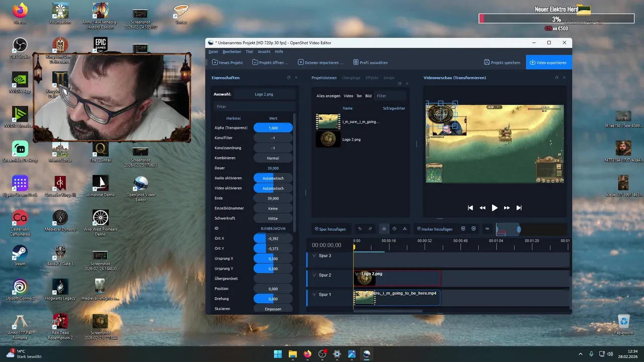Fast forward the preview playback
This screenshot has height=362, width=644.
point(507,208)
